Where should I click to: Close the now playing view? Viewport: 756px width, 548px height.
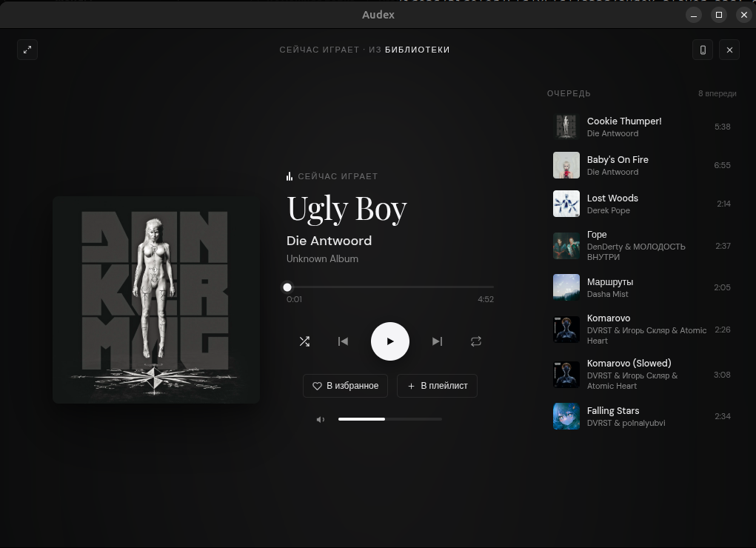coord(729,50)
